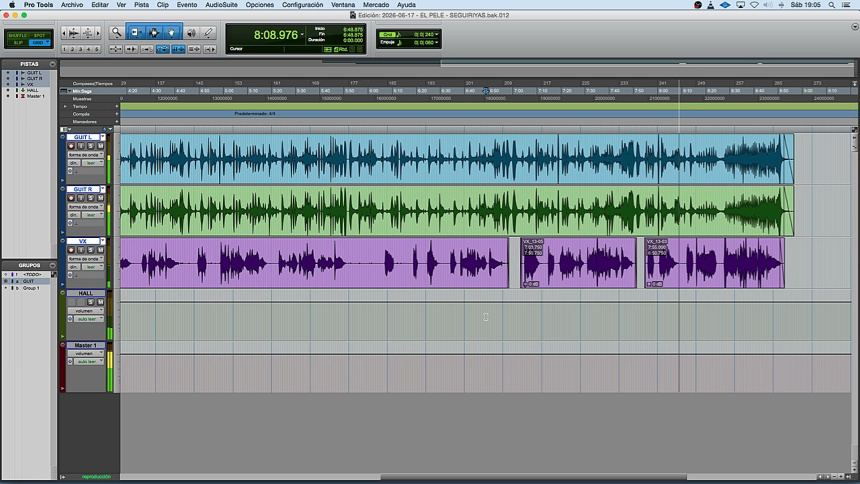Open the Configuración menu
Viewport: 860px width, 484px height.
pyautogui.click(x=302, y=5)
